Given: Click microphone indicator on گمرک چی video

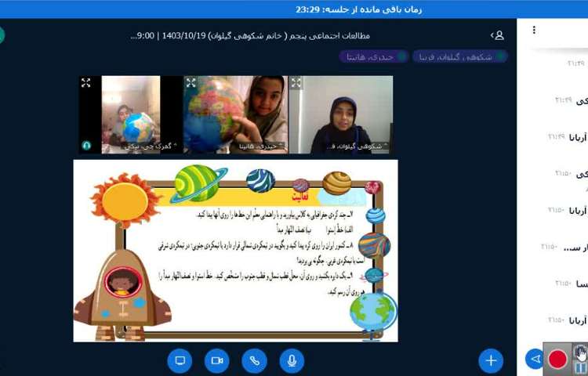Looking at the screenshot, I should click(86, 145).
